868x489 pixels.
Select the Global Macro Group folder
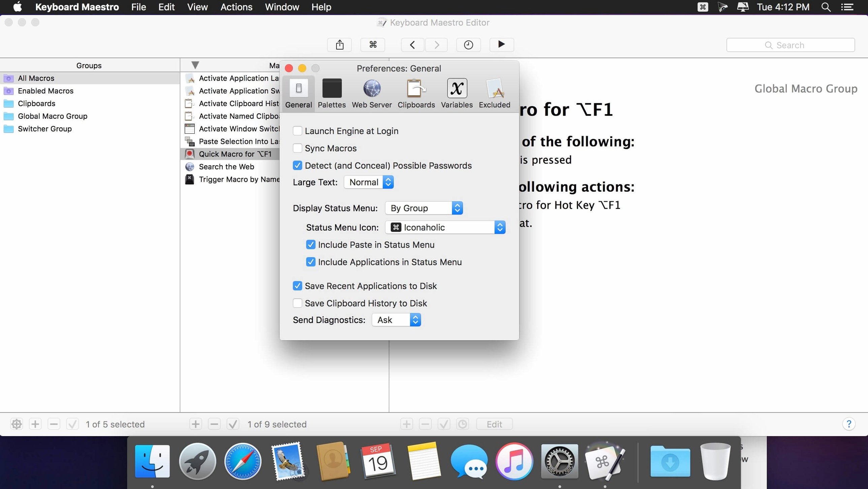[90, 116]
